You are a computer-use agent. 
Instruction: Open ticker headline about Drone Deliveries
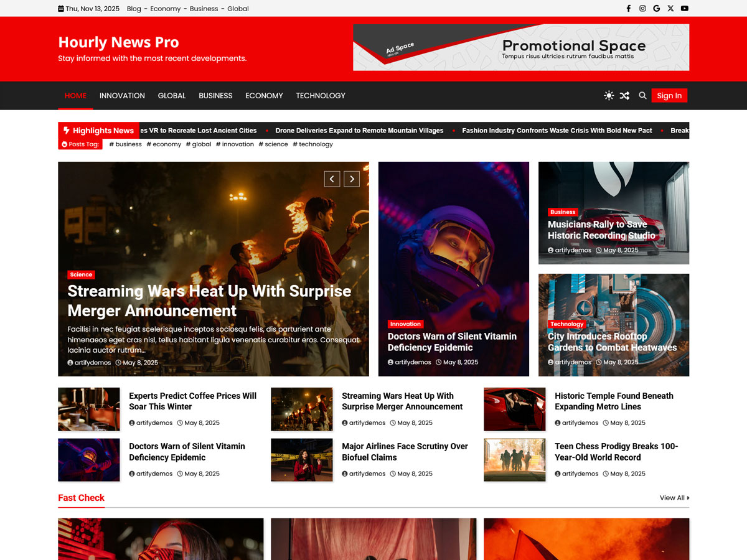pos(359,131)
